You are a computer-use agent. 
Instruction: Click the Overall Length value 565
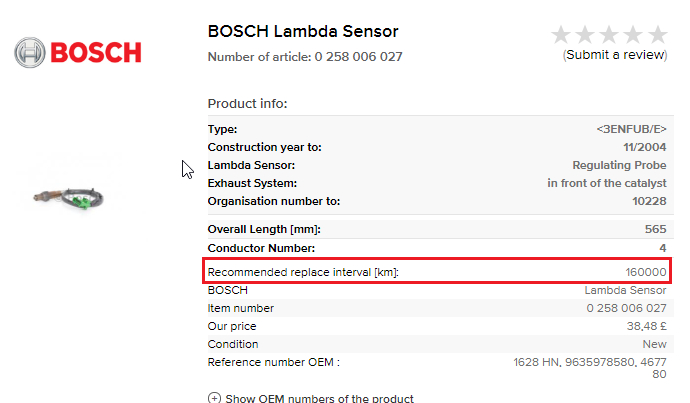[x=656, y=229]
